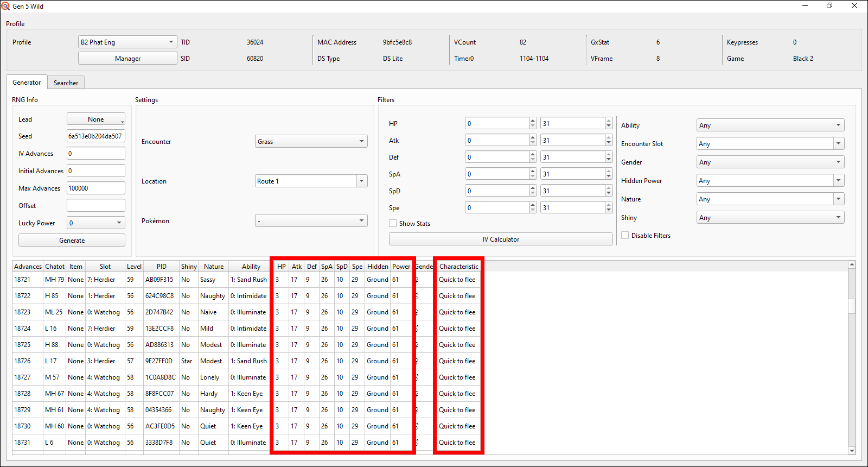Open the Lead None selector button
The image size is (868, 467).
pos(96,119)
